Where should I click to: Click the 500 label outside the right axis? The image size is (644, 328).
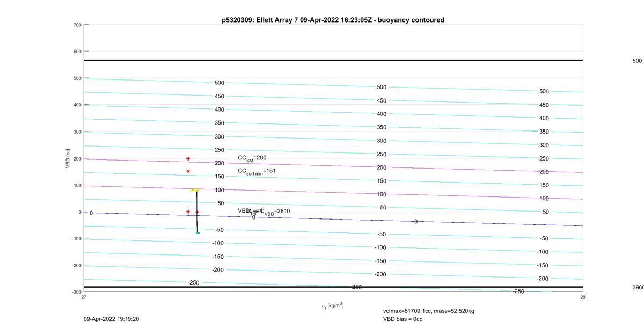tap(637, 61)
